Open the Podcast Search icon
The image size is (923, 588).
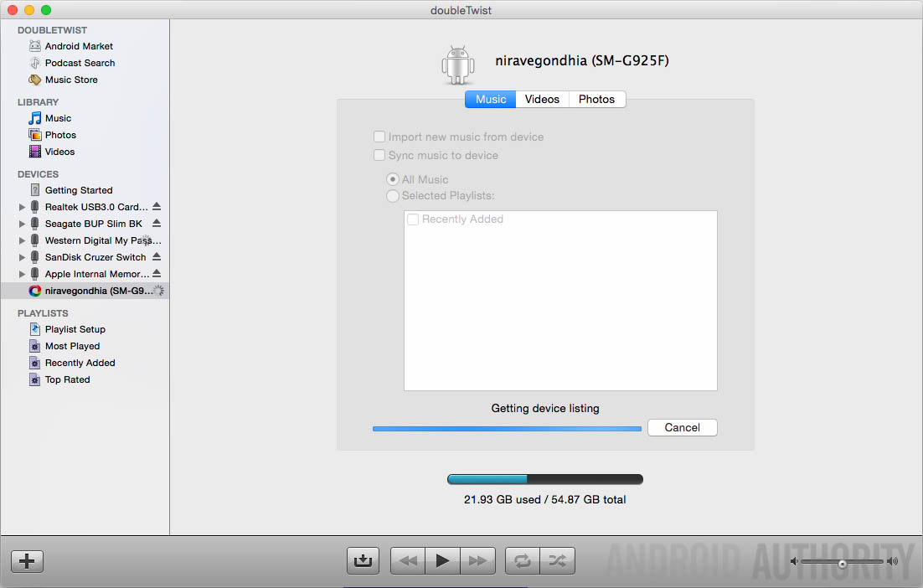(x=34, y=63)
